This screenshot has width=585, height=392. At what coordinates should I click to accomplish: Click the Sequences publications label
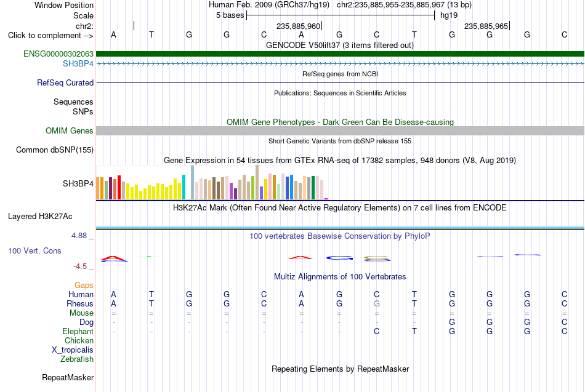pyautogui.click(x=73, y=102)
